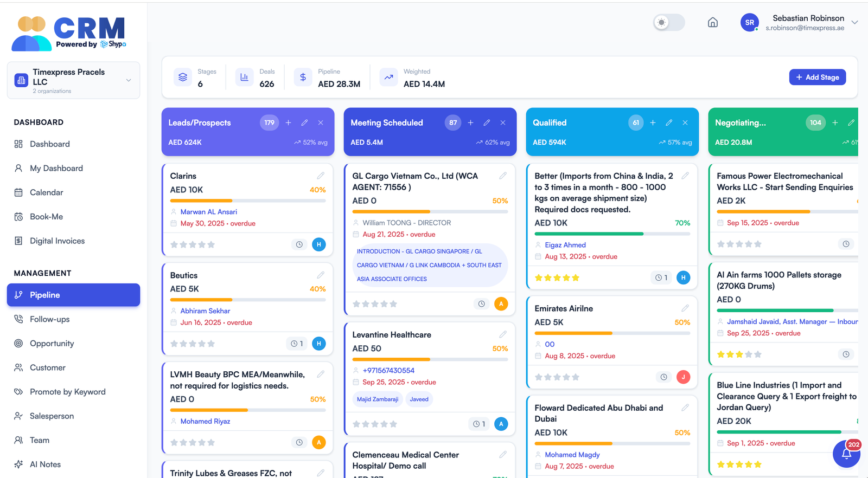Click the Majid Zambaraji tag

[378, 399]
